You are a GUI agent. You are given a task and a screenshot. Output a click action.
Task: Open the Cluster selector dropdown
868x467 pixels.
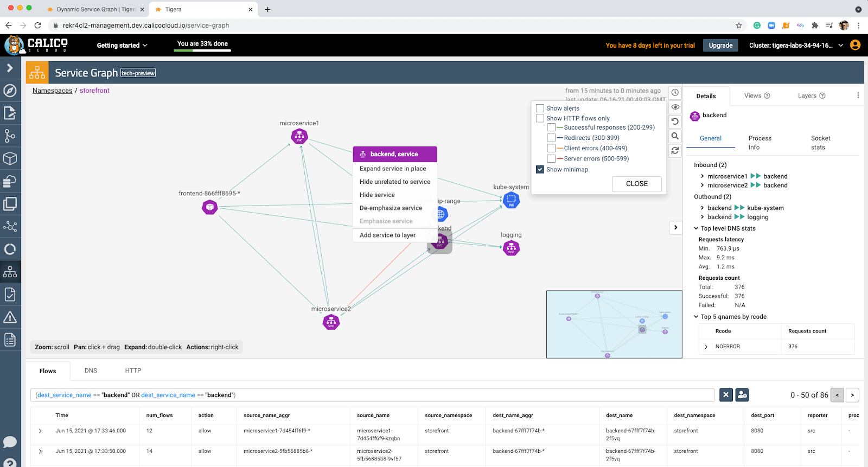(796, 46)
